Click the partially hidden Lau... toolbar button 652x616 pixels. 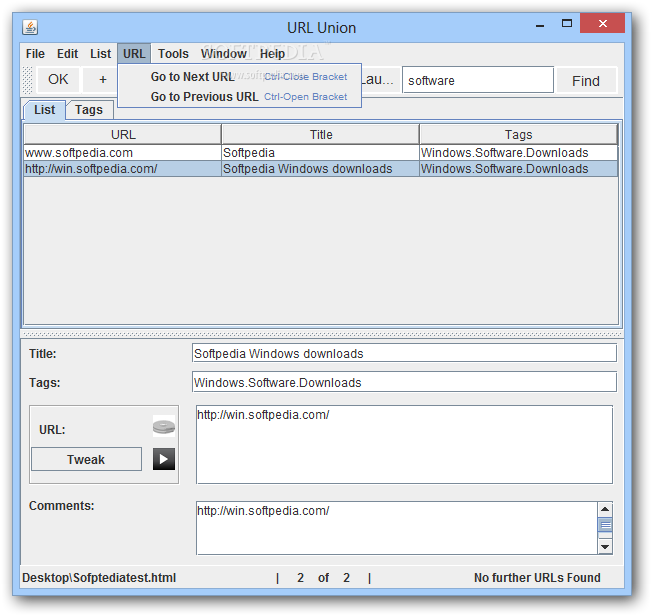pos(379,79)
